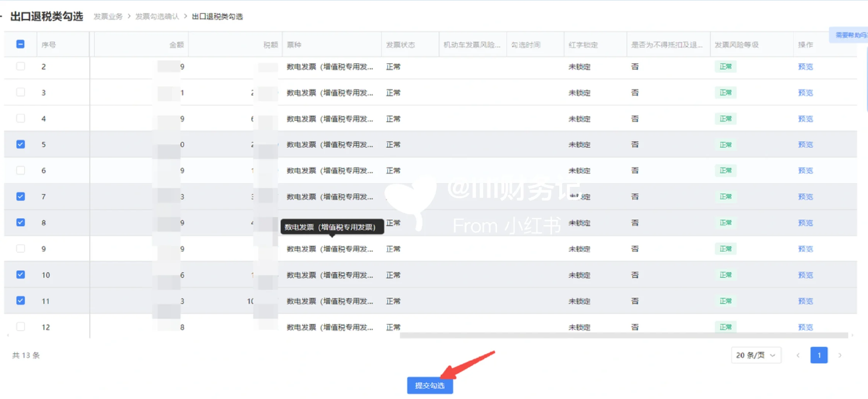Check the checkbox for invoice row 6
This screenshot has height=399, width=868.
(20, 170)
